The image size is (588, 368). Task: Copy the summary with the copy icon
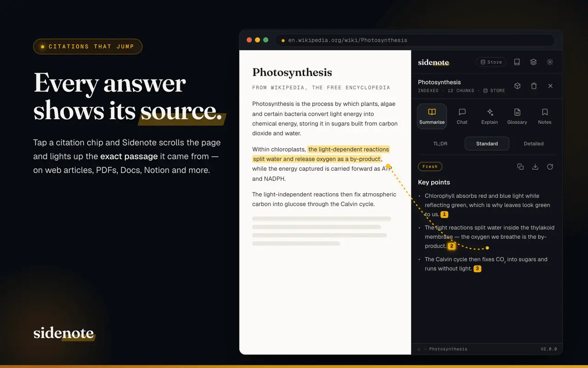[520, 167]
